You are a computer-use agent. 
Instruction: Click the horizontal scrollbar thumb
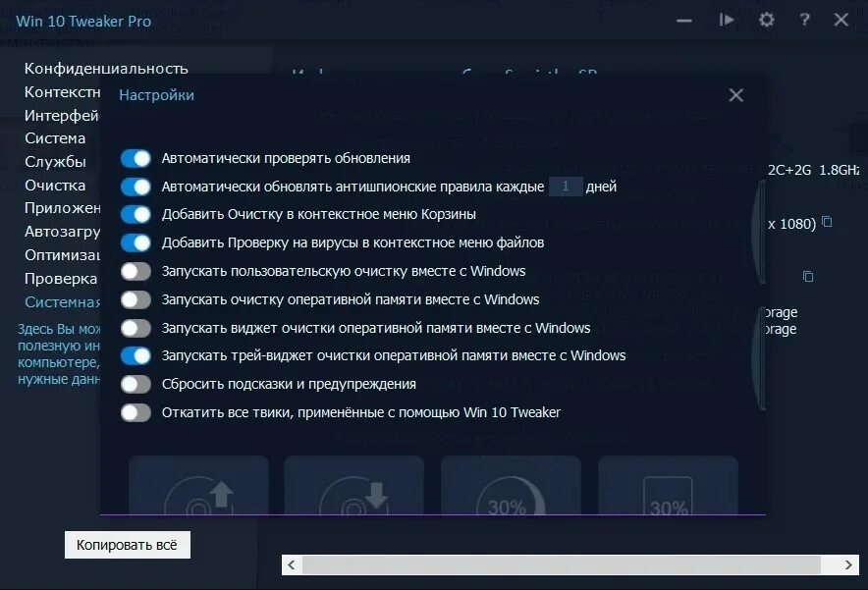click(562, 565)
